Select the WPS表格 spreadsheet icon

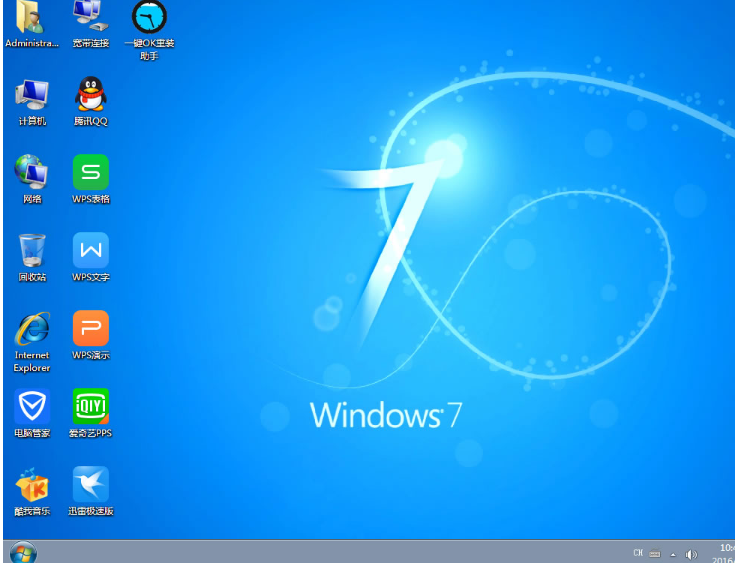tap(90, 173)
